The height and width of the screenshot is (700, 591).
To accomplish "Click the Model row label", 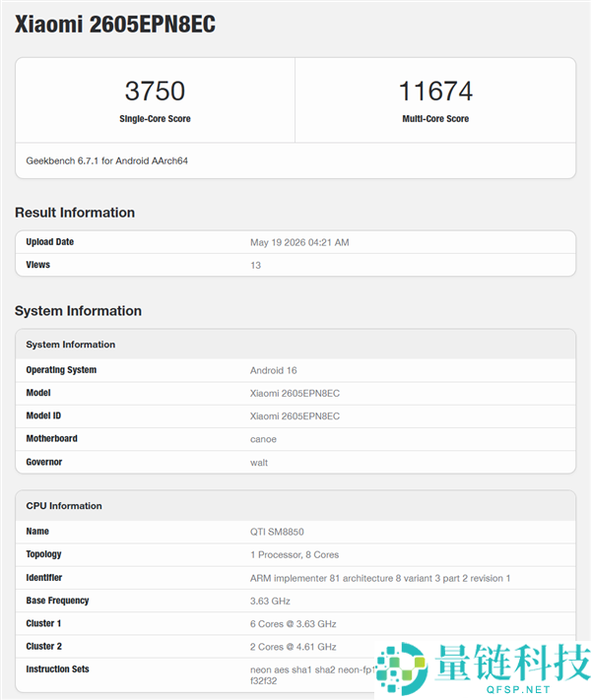I will click(38, 393).
